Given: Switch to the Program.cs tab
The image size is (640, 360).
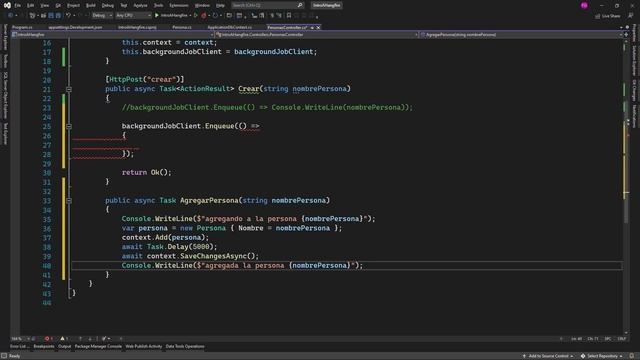Looking at the screenshot, I should pos(22,27).
